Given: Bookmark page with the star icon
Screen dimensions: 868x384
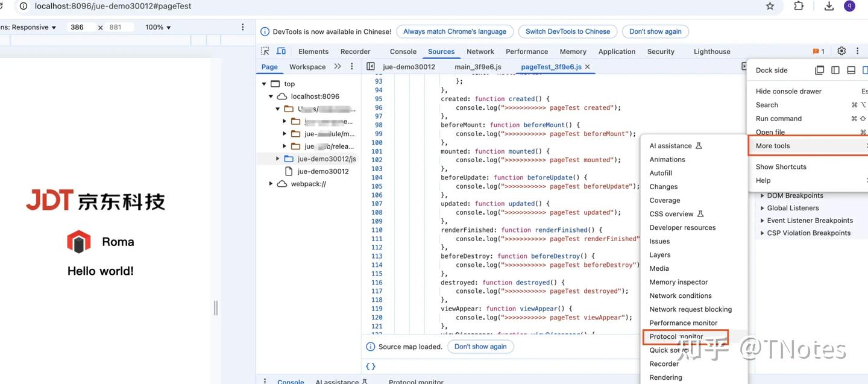Looking at the screenshot, I should [770, 6].
